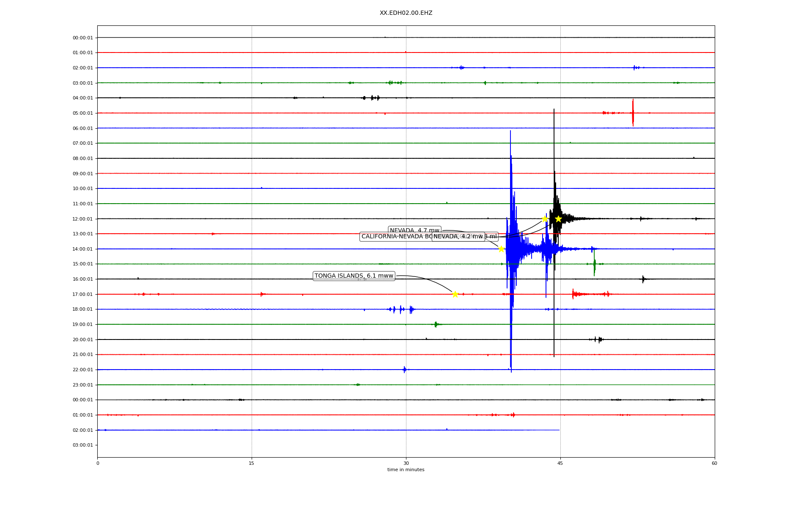Click the 22:00:01 row time label
812x508 pixels.
coord(82,370)
